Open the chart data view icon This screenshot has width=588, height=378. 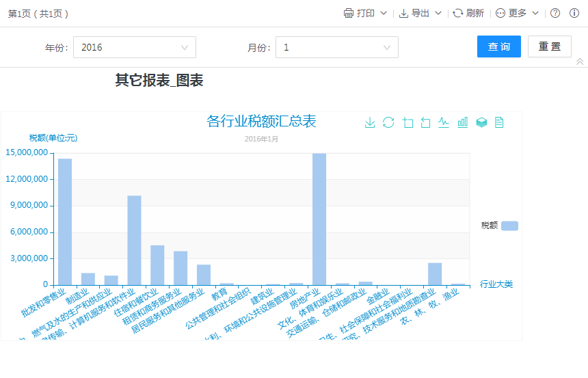click(499, 122)
